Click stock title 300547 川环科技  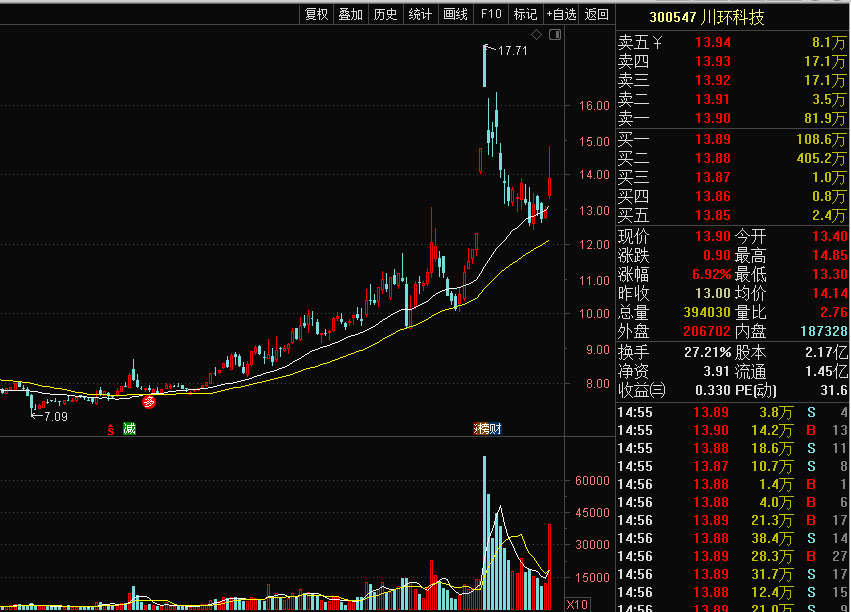pos(707,17)
